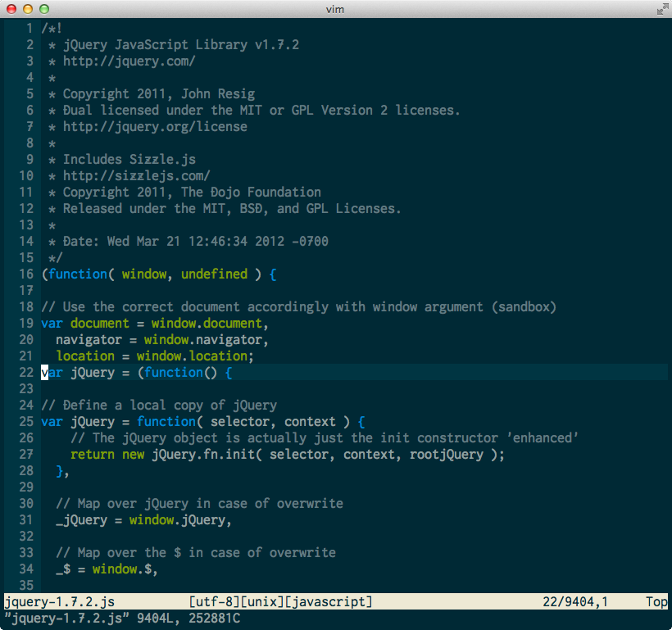Image resolution: width=672 pixels, height=630 pixels.
Task: Click the closing "}," on line 28
Action: coord(62,470)
